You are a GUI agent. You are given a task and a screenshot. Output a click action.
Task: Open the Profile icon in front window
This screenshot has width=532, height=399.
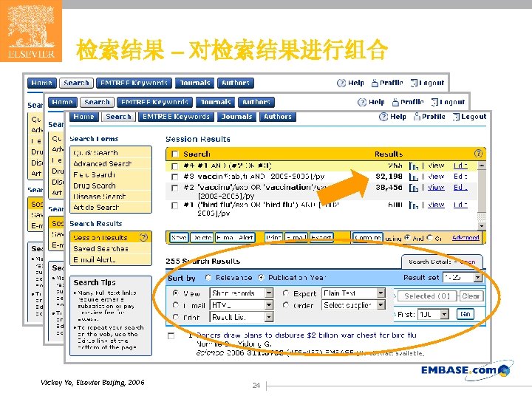coord(417,117)
